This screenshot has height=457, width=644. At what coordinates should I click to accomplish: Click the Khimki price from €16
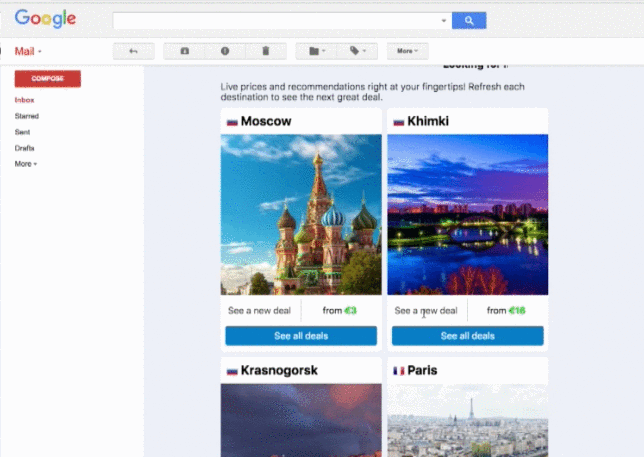506,311
